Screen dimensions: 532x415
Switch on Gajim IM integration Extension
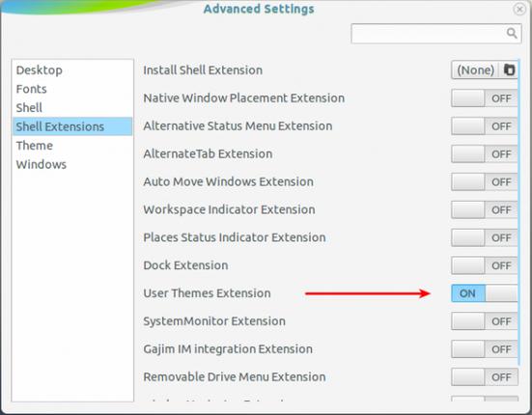click(x=484, y=348)
